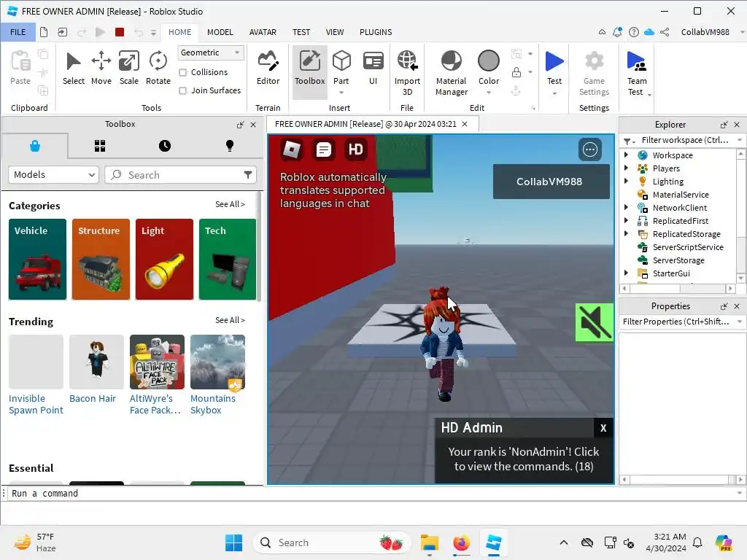Click the green mute speaker icon

point(594,322)
